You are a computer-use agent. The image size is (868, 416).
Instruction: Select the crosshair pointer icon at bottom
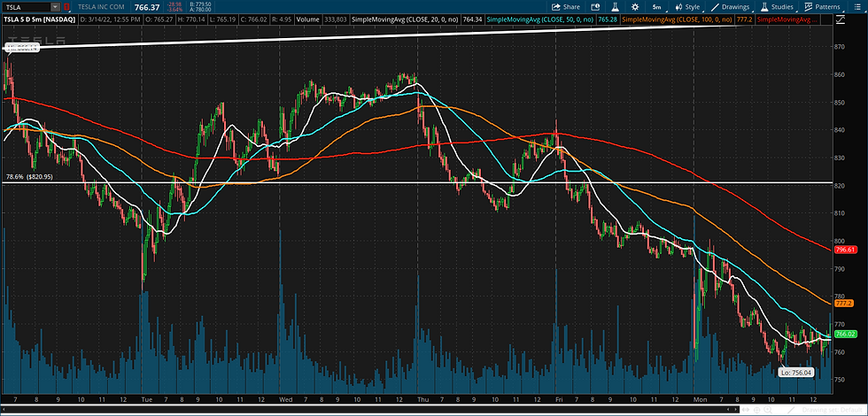point(756,411)
